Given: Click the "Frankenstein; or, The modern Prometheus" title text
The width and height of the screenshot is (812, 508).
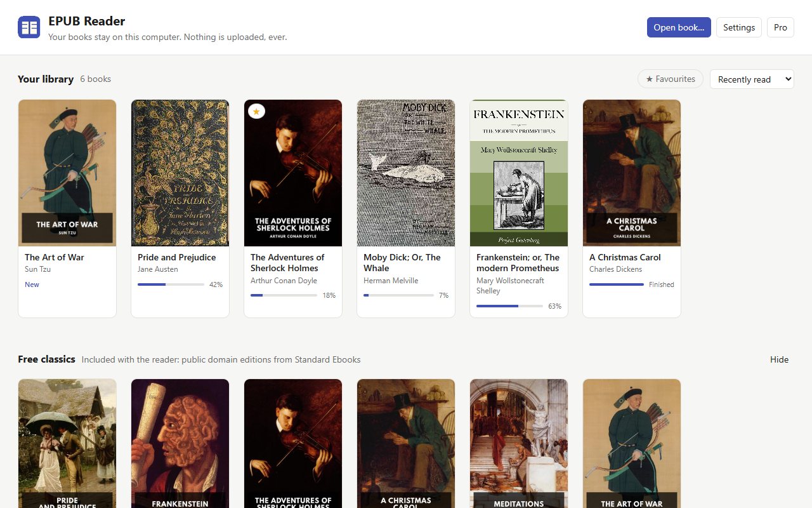Looking at the screenshot, I should (518, 263).
